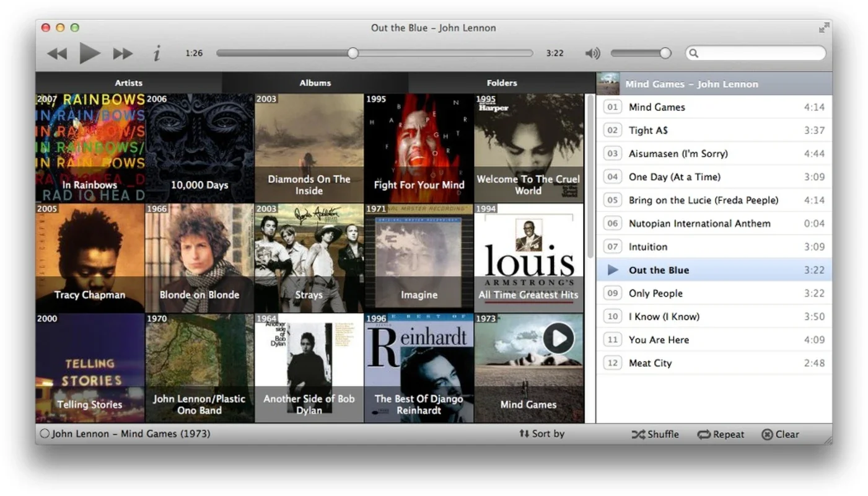Open the Blonde on Blonde album
Screen dimensions: 868x496
(199, 258)
